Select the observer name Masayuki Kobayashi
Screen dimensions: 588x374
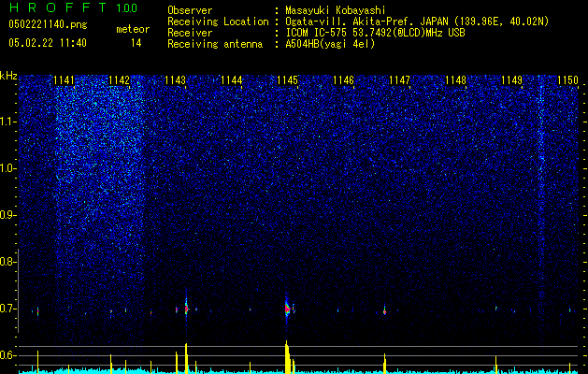click(336, 11)
